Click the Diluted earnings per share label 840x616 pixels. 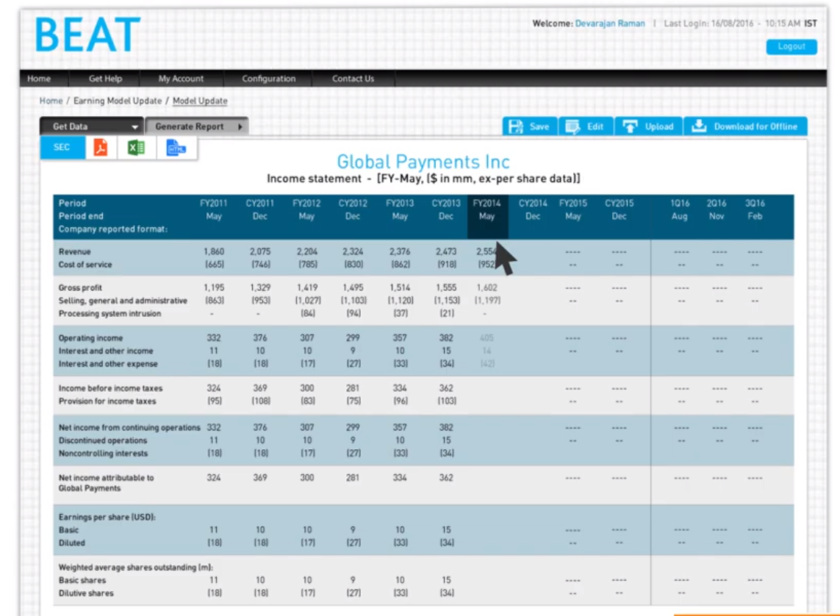tap(72, 543)
